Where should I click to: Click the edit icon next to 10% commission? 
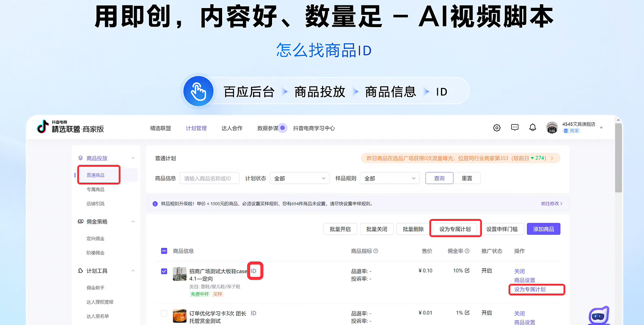tap(467, 270)
